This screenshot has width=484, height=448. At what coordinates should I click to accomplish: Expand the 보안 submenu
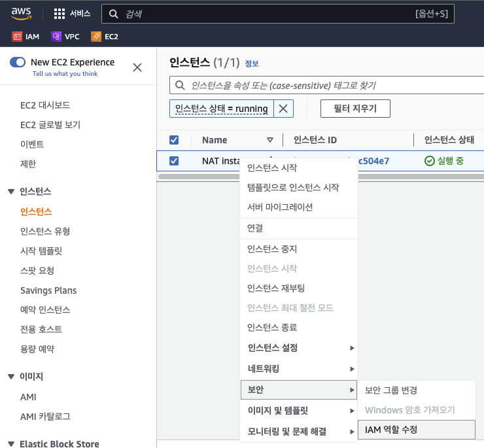299,390
